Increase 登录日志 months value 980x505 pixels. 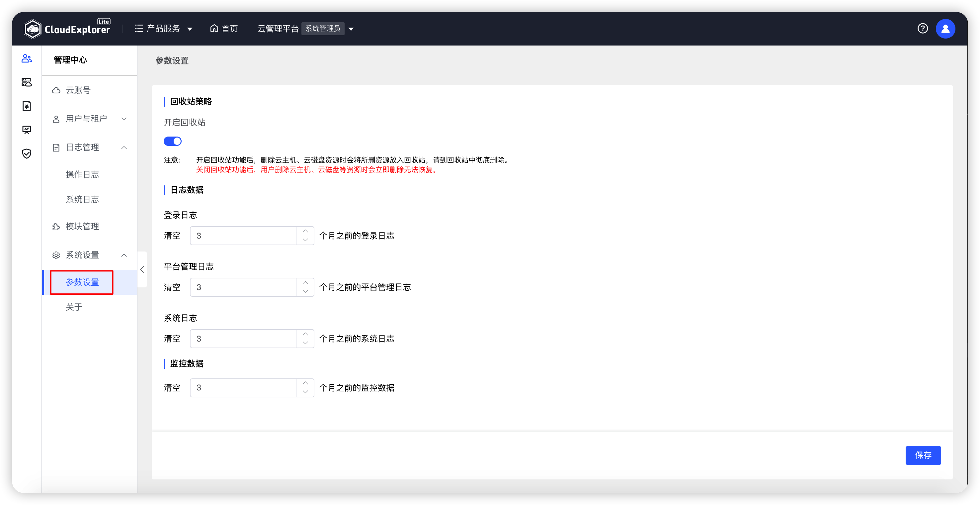click(x=305, y=231)
